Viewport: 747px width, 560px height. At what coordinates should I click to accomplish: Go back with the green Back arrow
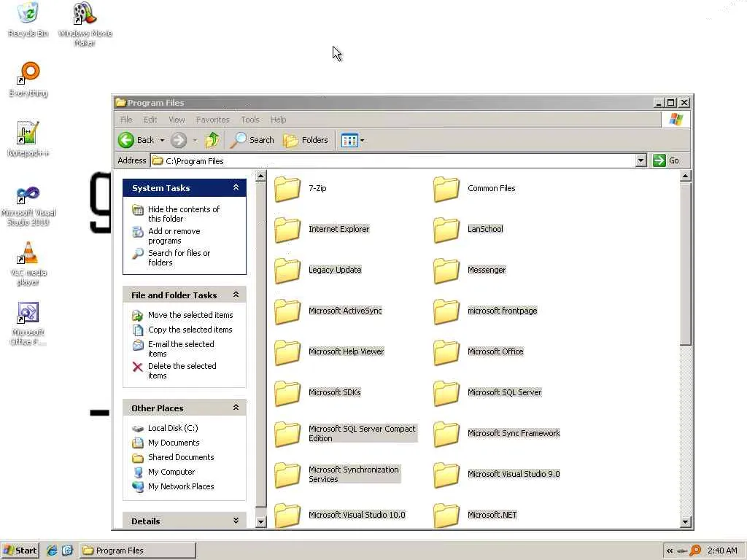click(x=136, y=140)
